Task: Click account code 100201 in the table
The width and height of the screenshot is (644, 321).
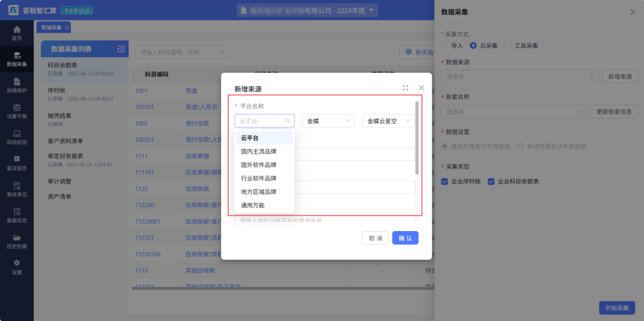Action: pos(144,140)
